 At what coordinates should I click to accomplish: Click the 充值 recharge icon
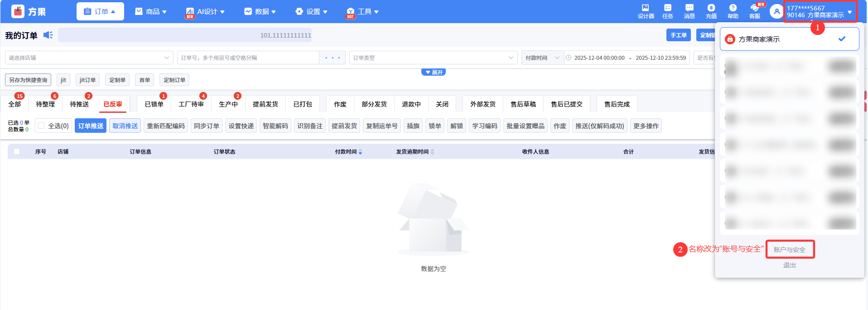tap(711, 11)
